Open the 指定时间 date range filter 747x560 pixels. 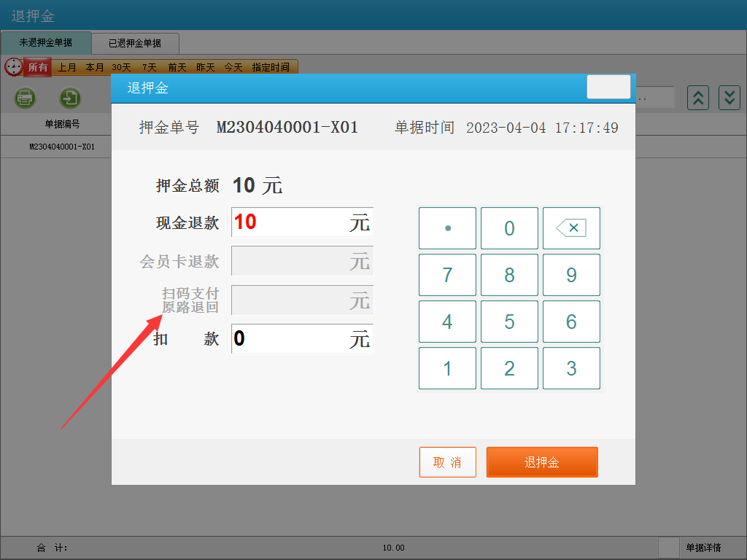click(271, 67)
